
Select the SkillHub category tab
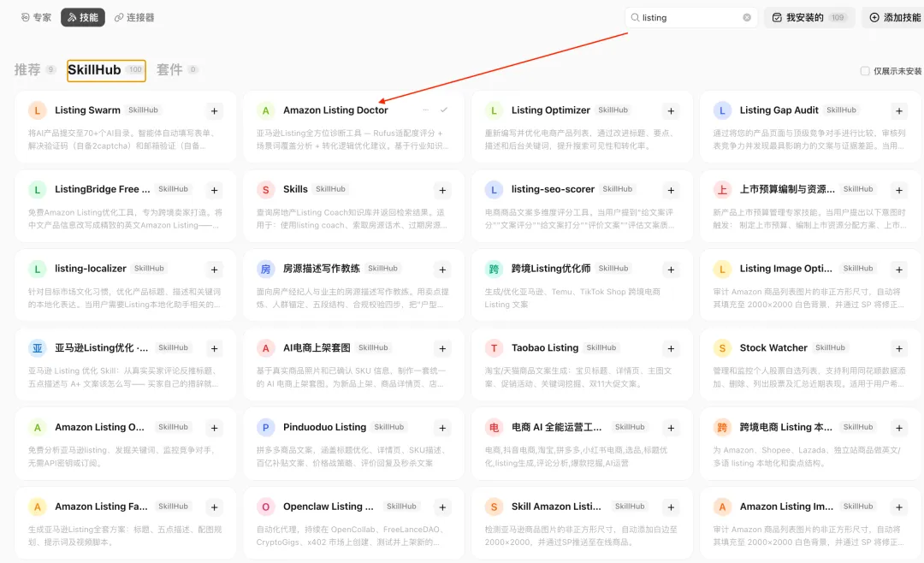pyautogui.click(x=106, y=70)
